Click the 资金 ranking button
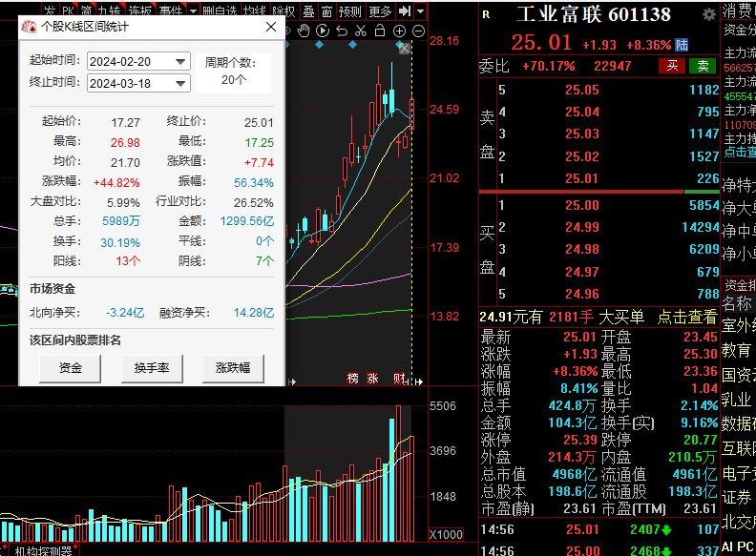The image size is (756, 556). [x=70, y=368]
